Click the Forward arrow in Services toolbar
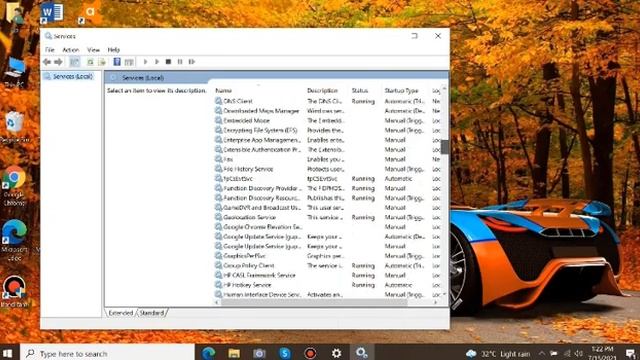 point(58,62)
